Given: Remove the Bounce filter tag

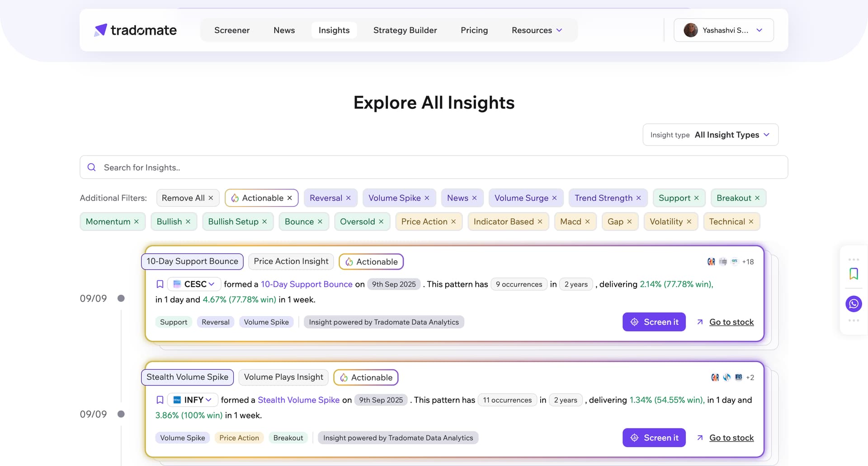Looking at the screenshot, I should coord(320,221).
